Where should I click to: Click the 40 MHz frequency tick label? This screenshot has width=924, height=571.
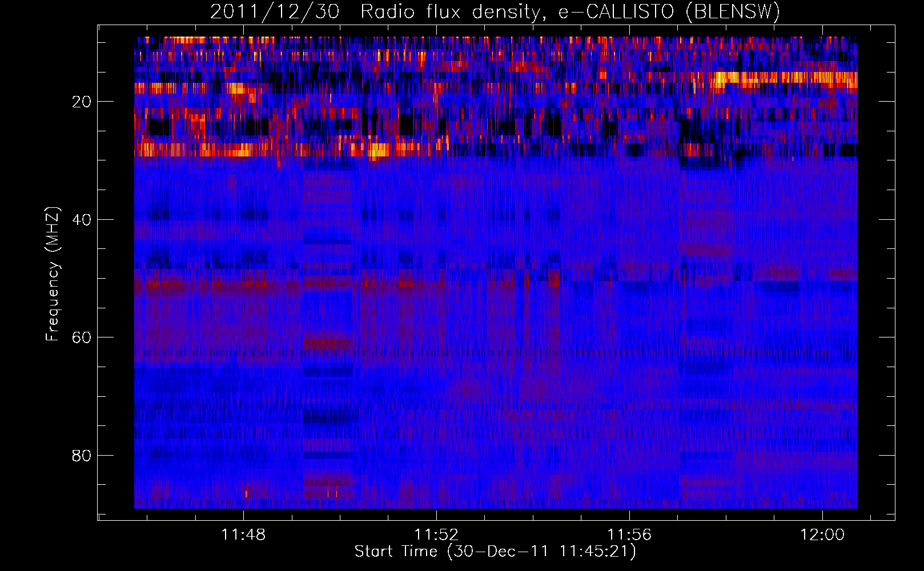82,220
